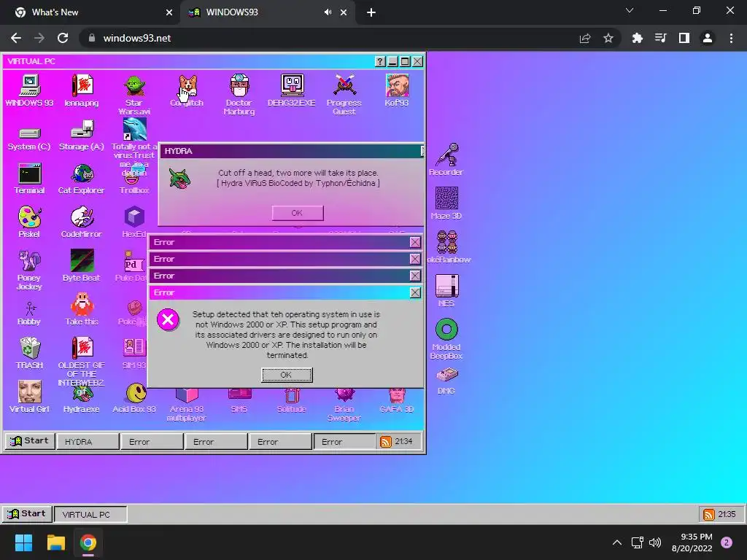Open the Doctor Marburg icon
The width and height of the screenshot is (747, 560).
click(x=239, y=86)
